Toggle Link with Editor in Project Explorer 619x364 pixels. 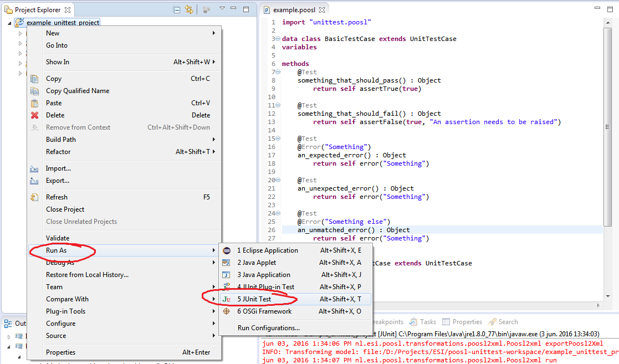[189, 9]
